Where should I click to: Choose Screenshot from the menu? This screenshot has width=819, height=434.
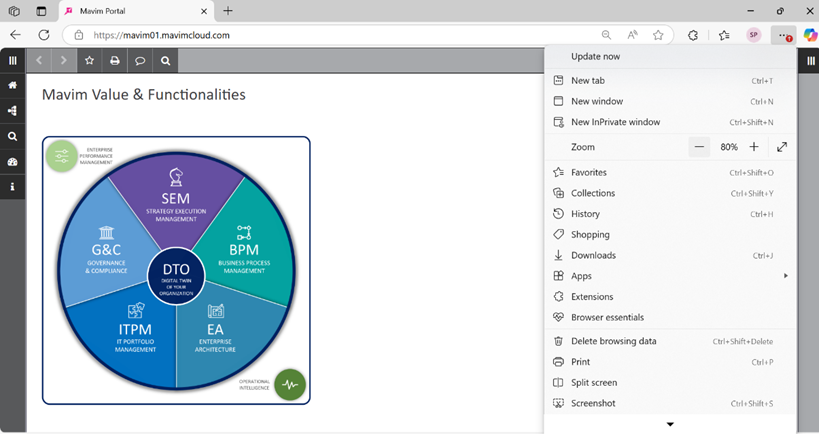coord(671,403)
